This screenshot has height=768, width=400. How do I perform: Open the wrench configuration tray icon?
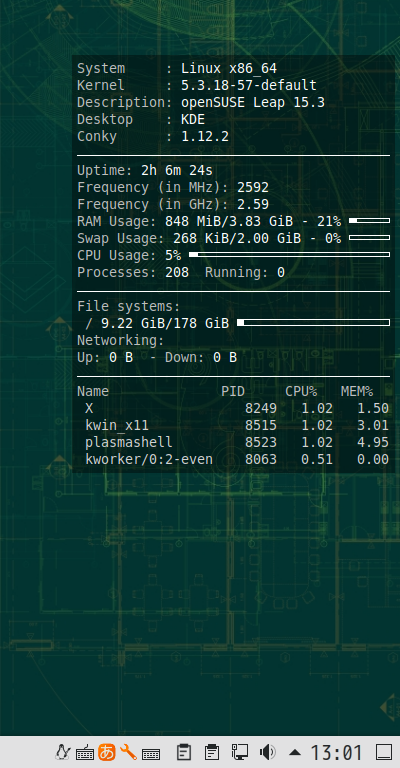click(x=128, y=752)
